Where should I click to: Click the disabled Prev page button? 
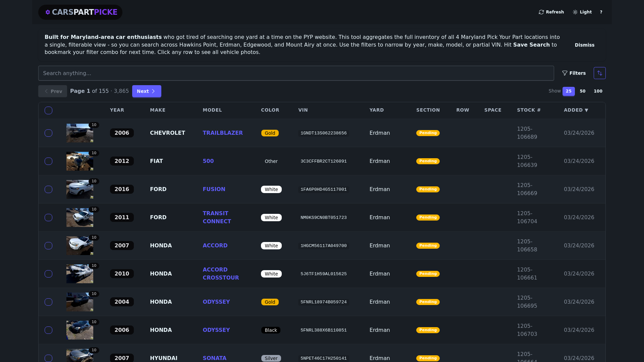click(53, 91)
